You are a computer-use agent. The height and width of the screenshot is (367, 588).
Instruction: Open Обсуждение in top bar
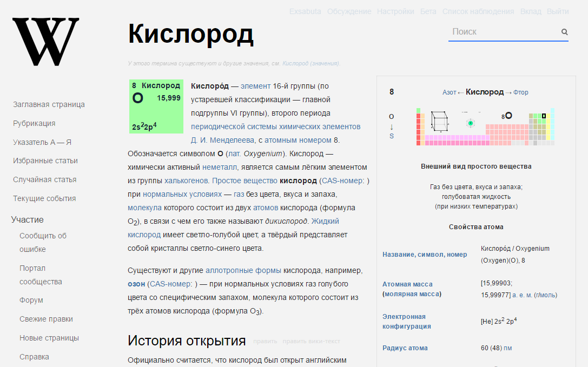point(349,12)
